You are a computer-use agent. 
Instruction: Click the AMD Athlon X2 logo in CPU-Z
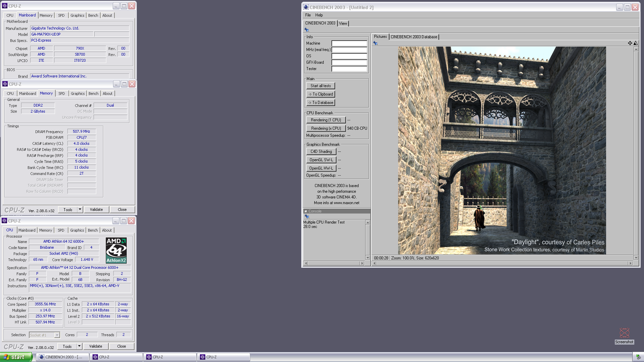[x=116, y=250]
